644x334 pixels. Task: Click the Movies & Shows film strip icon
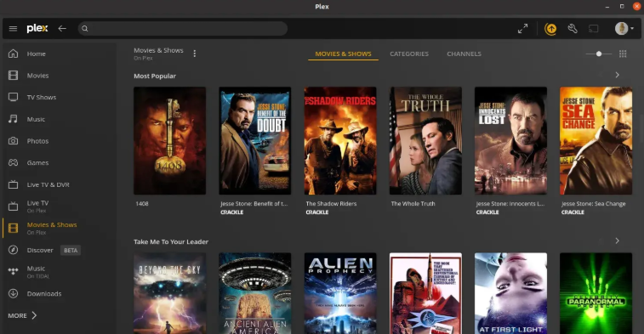pos(13,228)
